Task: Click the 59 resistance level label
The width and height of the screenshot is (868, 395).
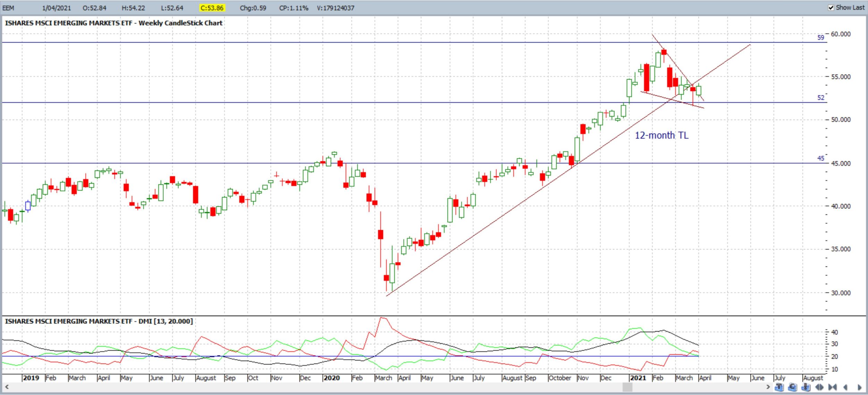Action: [x=820, y=37]
